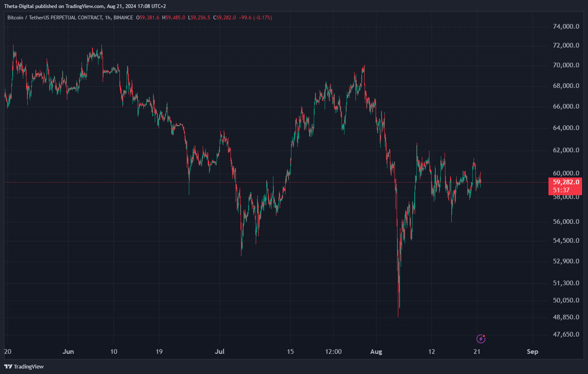Click the 74,000.0 price scale label
Viewport: 588px width, 374px height.
pyautogui.click(x=566, y=27)
